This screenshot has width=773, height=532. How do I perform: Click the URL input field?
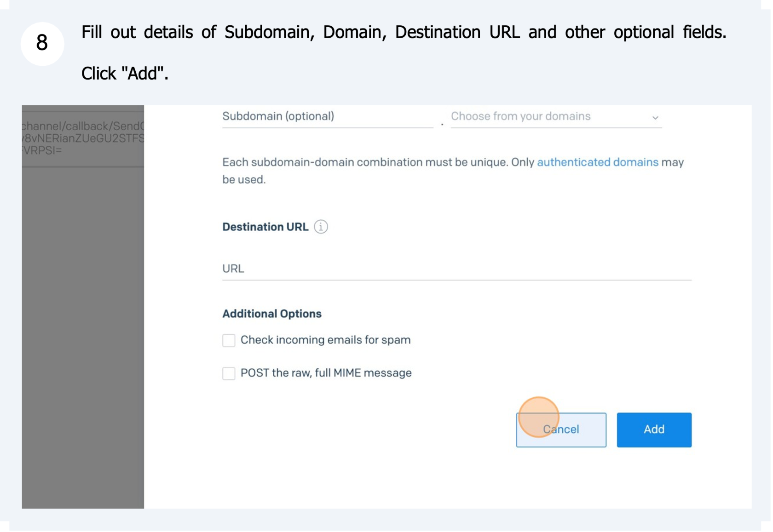tap(458, 269)
